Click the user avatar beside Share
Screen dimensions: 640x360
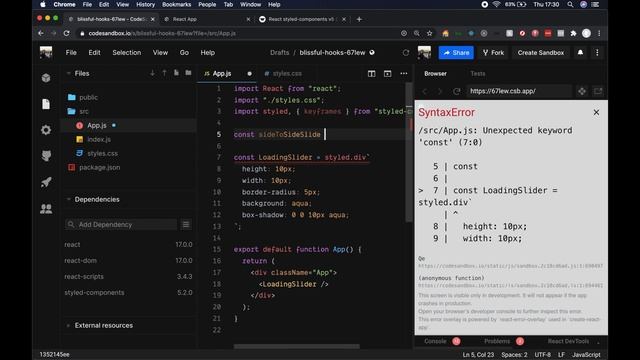pyautogui.click(x=424, y=52)
